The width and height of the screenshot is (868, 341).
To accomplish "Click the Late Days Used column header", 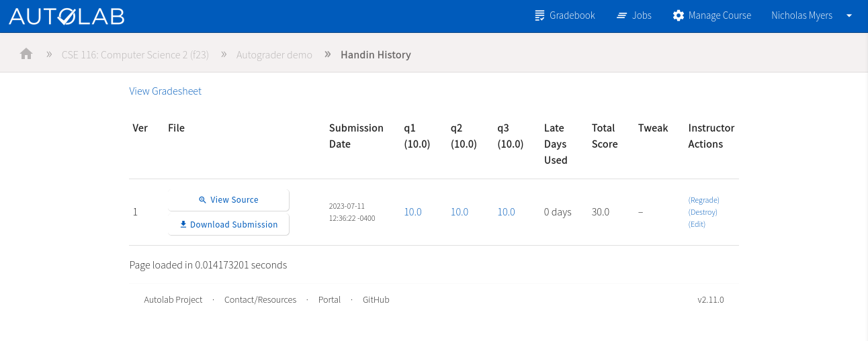I will pos(556,144).
